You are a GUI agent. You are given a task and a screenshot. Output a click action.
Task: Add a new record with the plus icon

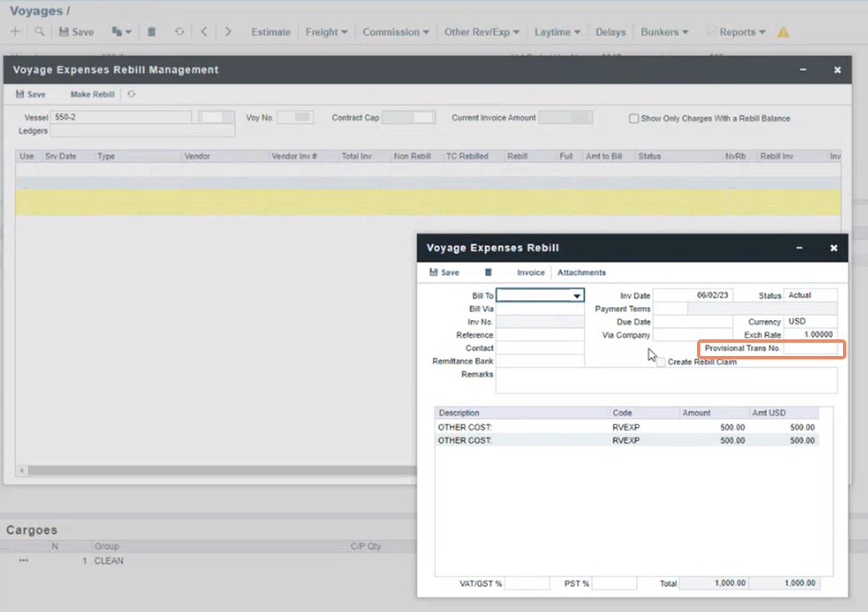coord(15,31)
